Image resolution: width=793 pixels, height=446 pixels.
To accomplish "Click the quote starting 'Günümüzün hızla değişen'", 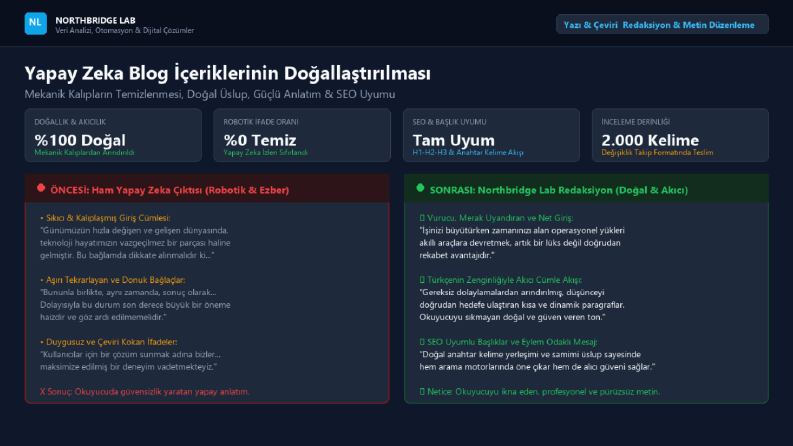I will [135, 243].
